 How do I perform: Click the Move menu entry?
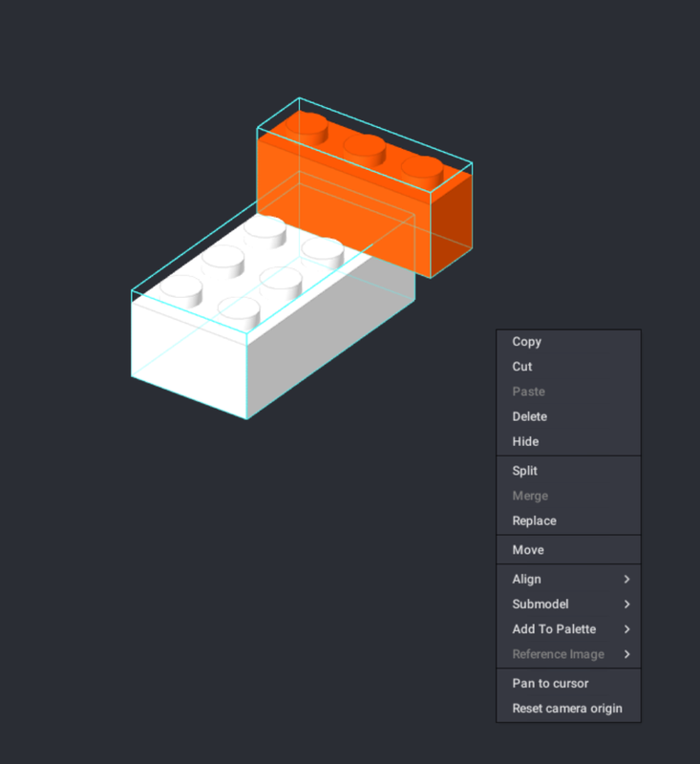pos(568,550)
